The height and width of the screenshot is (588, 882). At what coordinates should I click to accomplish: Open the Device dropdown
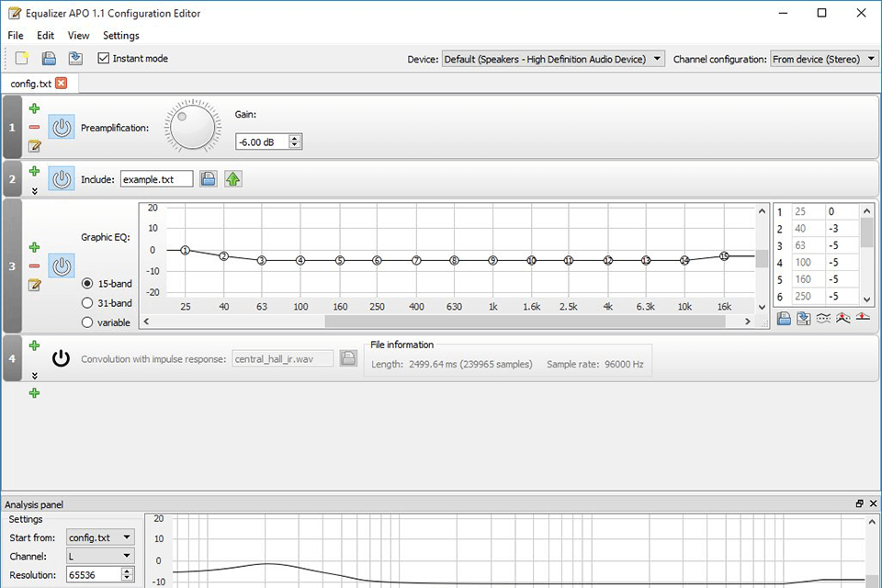tap(657, 58)
